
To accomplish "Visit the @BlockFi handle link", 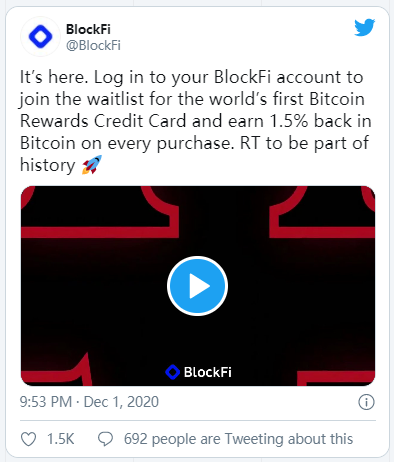I will [93, 45].
